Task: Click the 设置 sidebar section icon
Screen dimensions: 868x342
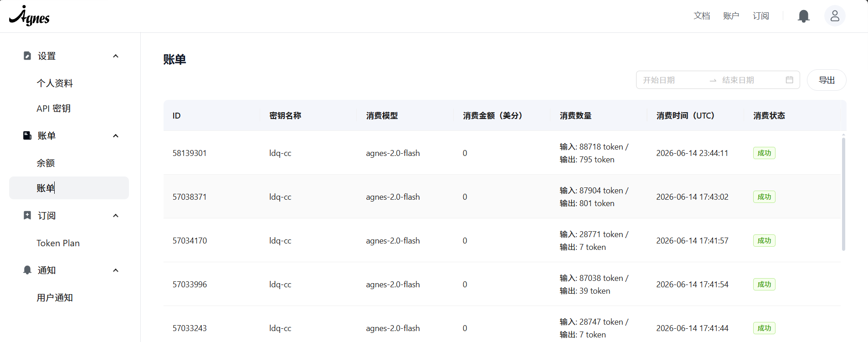Action: coord(27,56)
